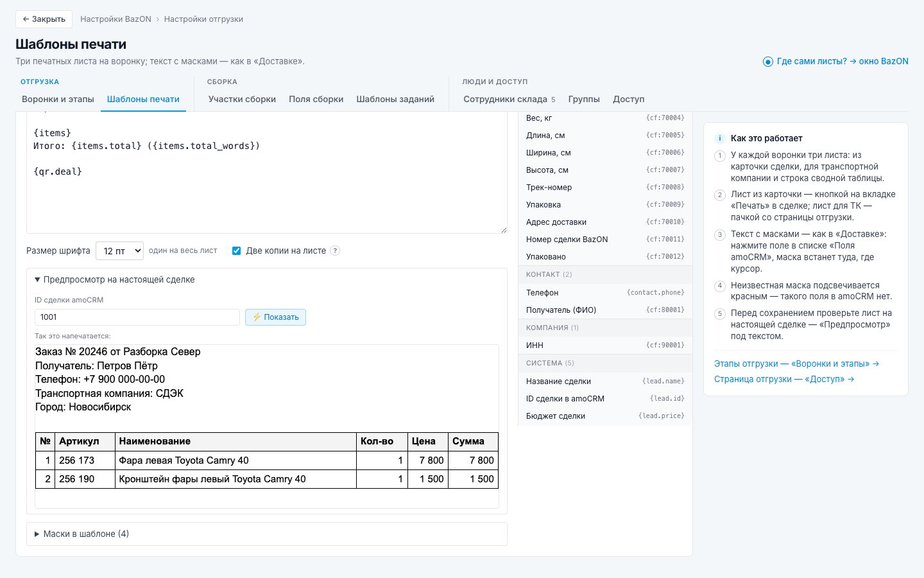Insert the Упаковка field mask
The height and width of the screenshot is (578, 924).
pos(605,205)
